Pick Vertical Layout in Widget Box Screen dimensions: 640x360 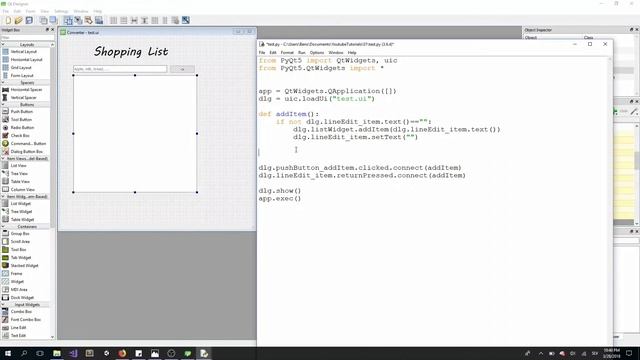pyautogui.click(x=25, y=51)
